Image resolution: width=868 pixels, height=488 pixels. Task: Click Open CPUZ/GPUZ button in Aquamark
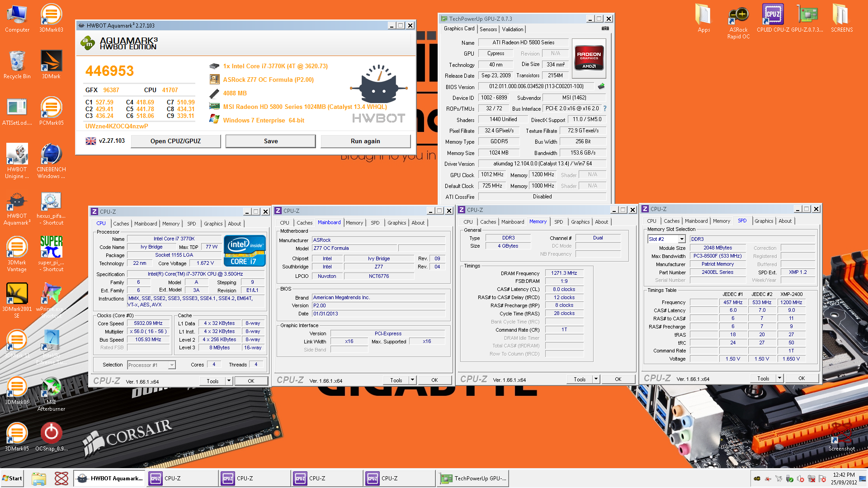point(175,141)
